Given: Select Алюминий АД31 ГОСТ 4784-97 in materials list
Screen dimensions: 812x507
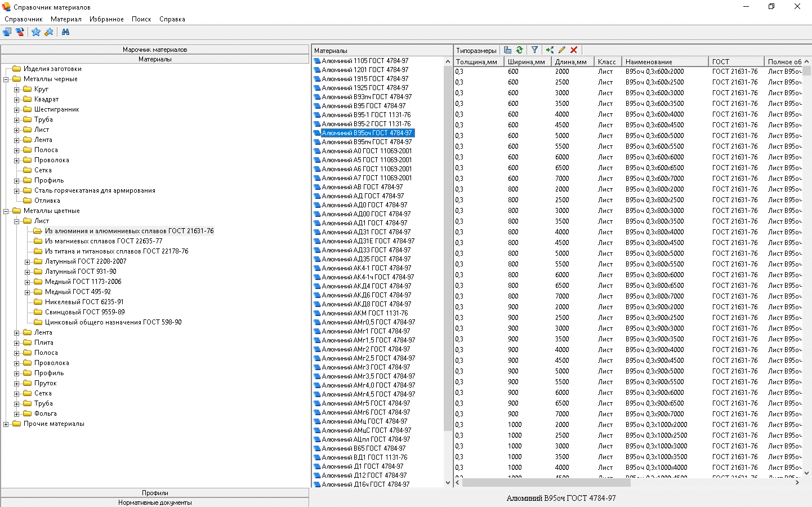Looking at the screenshot, I should click(x=366, y=232).
